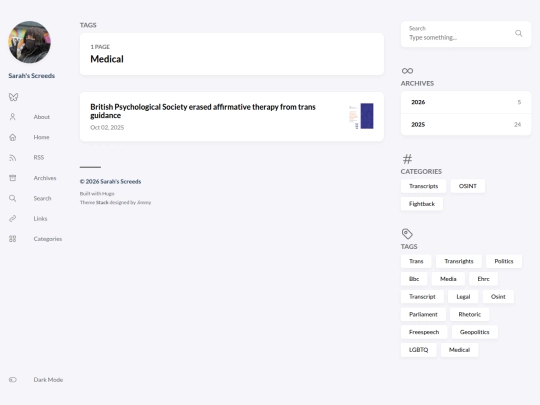Toggle Dark Mode switch
This screenshot has height=405, width=540.
[13, 380]
